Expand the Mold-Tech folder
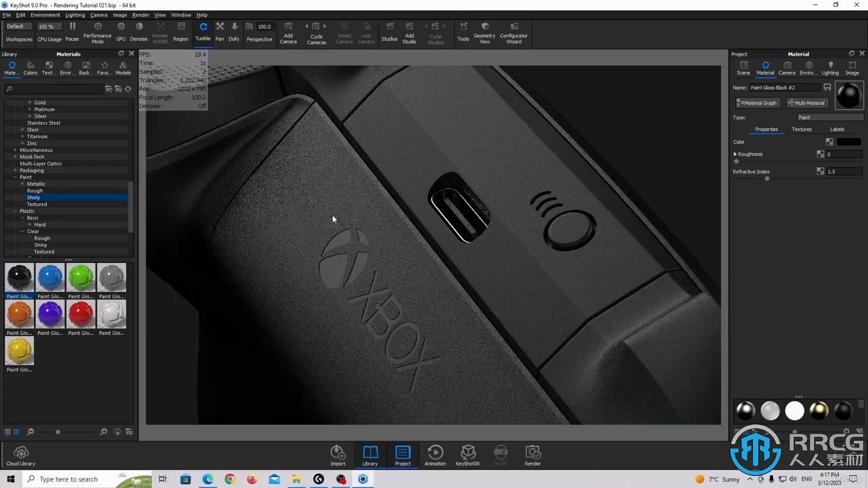The image size is (868, 488). (15, 157)
